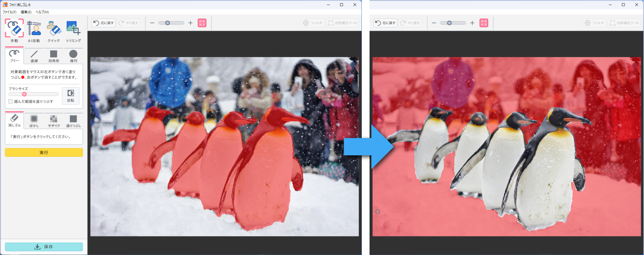Select the 塗りつぶし (fill) effect tab
The image size is (644, 255).
(73, 121)
